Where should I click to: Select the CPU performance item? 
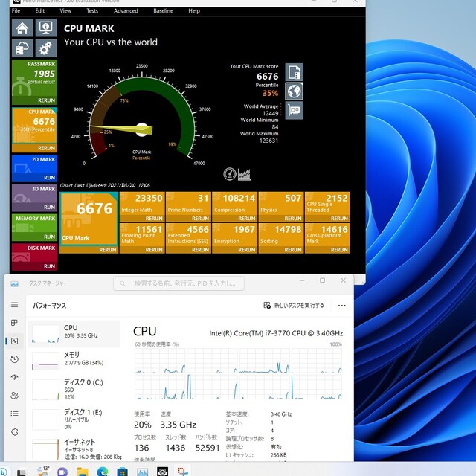tap(74, 334)
